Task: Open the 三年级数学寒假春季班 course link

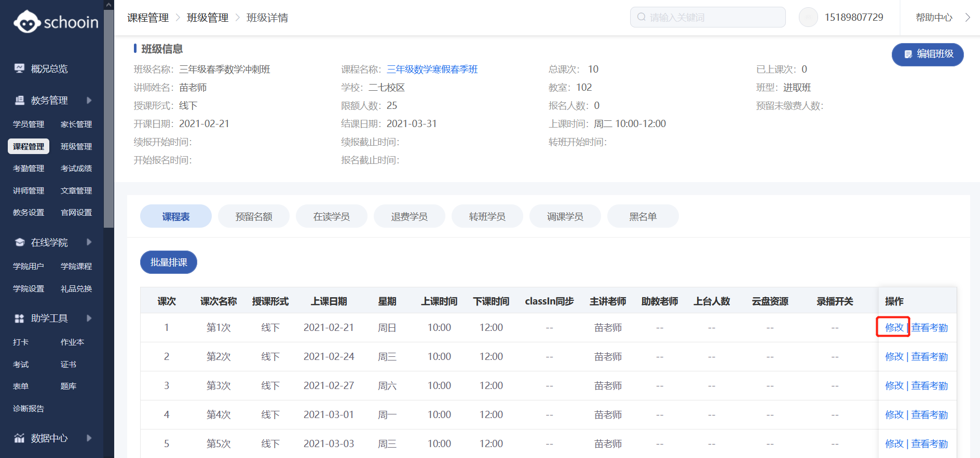Action: (432, 70)
